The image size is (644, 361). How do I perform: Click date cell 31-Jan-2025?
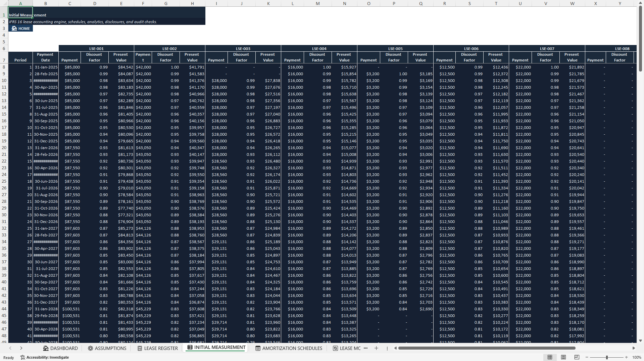[x=46, y=67]
